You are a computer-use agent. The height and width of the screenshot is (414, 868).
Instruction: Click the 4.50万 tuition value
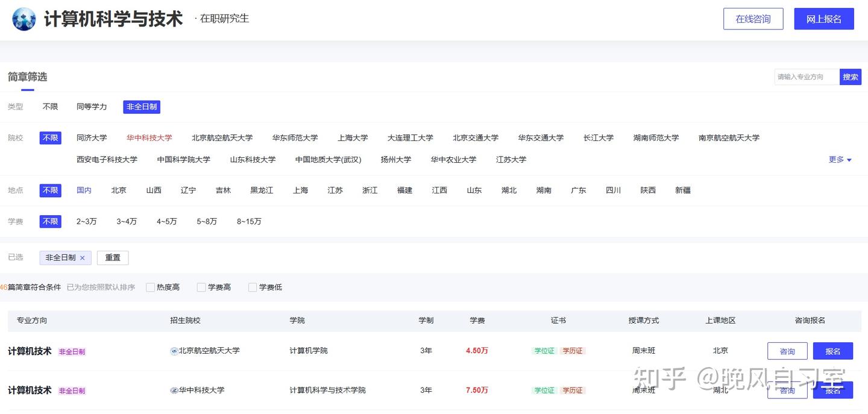click(x=477, y=351)
